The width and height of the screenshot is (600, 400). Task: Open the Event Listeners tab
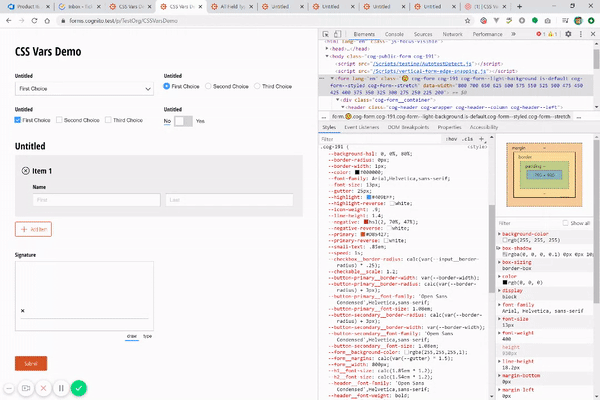(x=362, y=127)
